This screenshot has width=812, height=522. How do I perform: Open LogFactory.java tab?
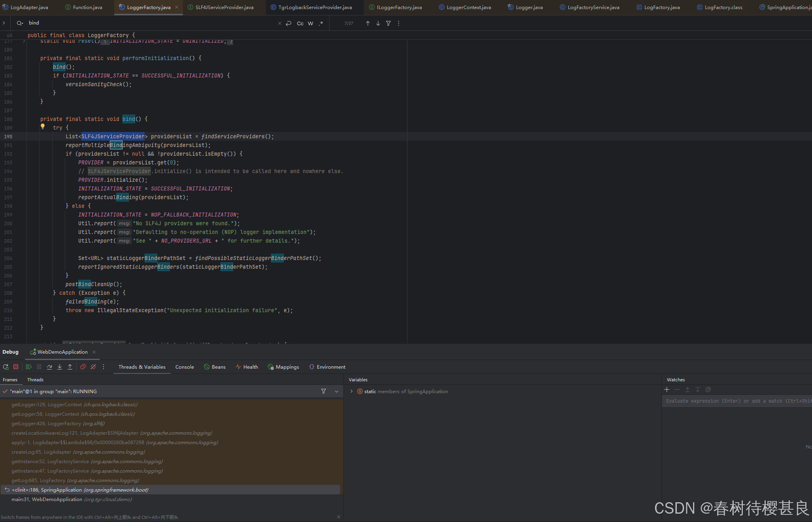click(x=658, y=7)
